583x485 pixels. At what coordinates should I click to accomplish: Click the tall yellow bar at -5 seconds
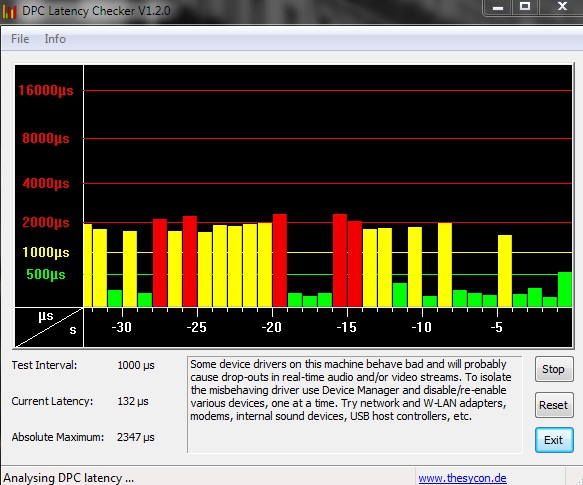click(x=505, y=271)
